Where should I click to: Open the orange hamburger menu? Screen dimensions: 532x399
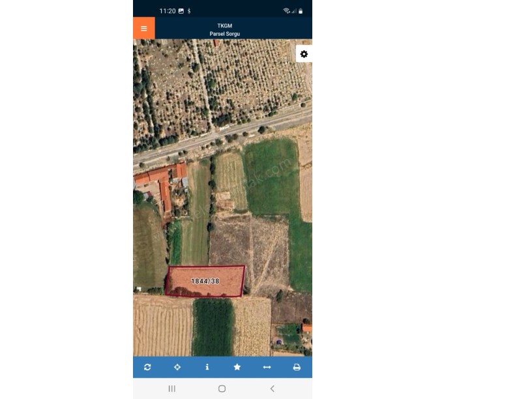144,28
